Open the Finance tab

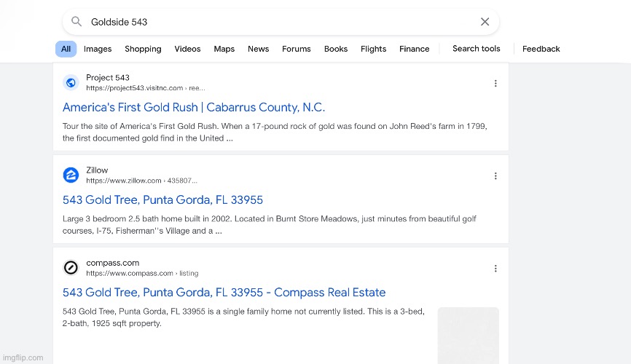(414, 49)
